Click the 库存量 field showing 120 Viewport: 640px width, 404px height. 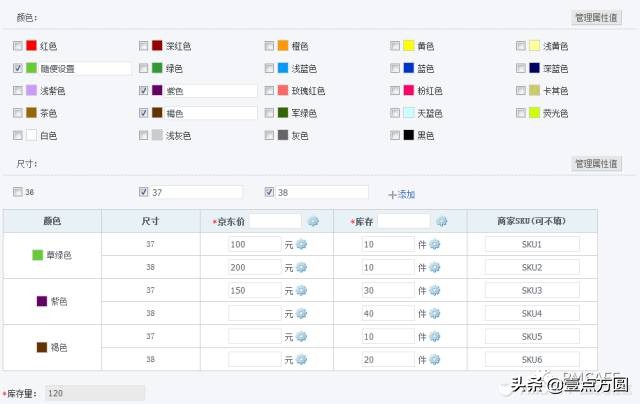coord(95,393)
